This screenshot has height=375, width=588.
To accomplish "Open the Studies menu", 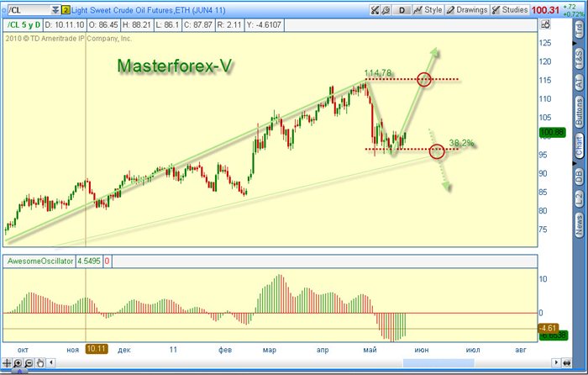I will 510,10.
